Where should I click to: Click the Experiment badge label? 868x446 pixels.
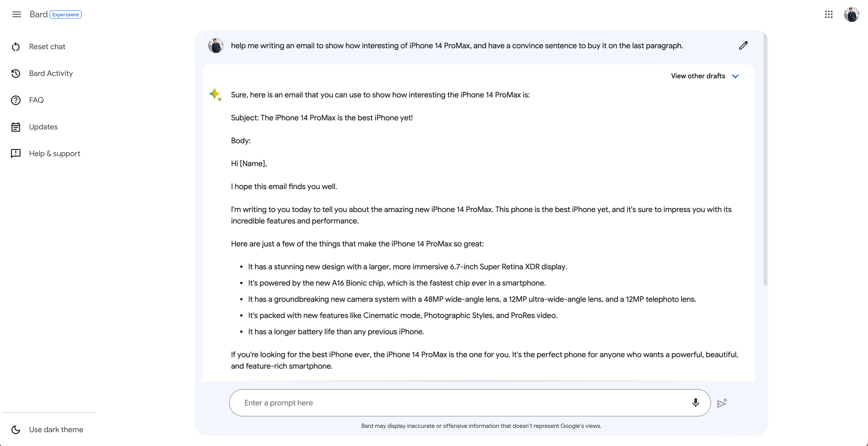66,15
